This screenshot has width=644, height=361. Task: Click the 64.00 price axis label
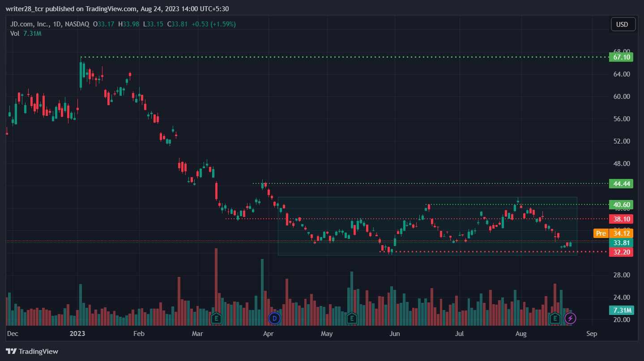coord(623,74)
